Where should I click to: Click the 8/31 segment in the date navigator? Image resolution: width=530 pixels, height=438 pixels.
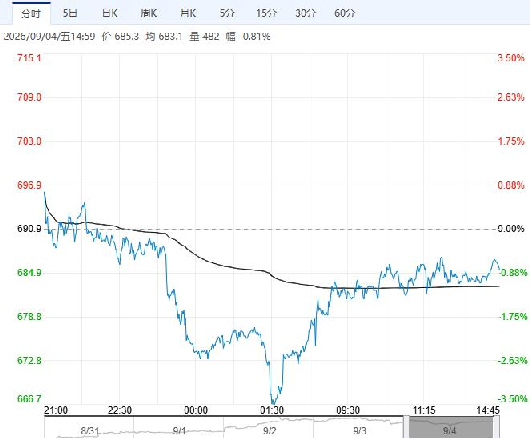click(x=89, y=428)
